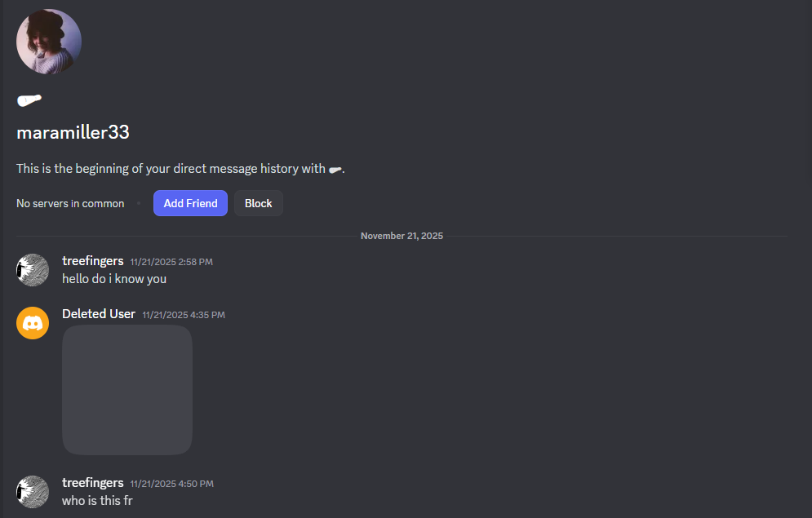Click the 4:35 PM message timestamp
The height and width of the screenshot is (518, 812).
184,315
